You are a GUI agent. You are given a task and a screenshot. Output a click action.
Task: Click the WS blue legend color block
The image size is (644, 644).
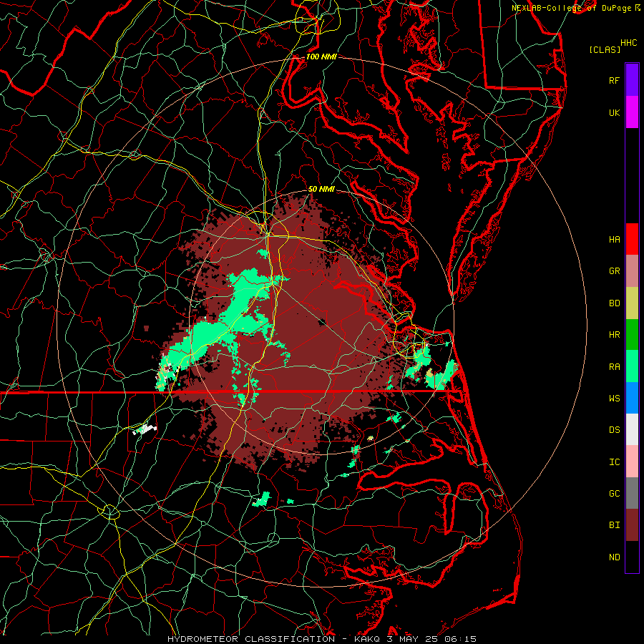(x=632, y=398)
